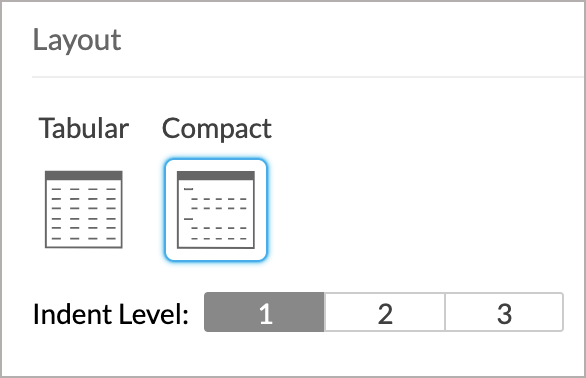This screenshot has height=378, width=586.
Task: Click bottom dashed row of Tabular icon
Action: tap(84, 238)
